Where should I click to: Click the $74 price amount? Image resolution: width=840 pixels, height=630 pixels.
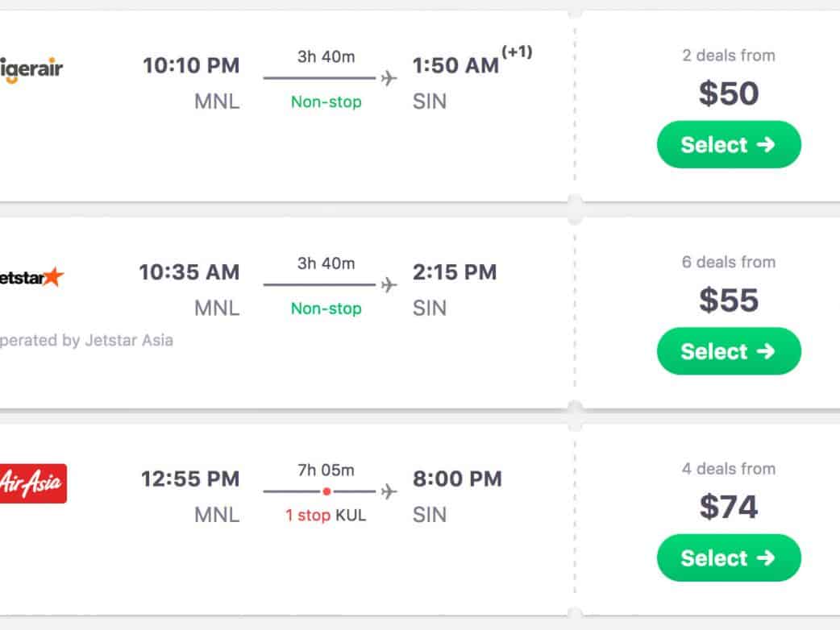pyautogui.click(x=729, y=507)
